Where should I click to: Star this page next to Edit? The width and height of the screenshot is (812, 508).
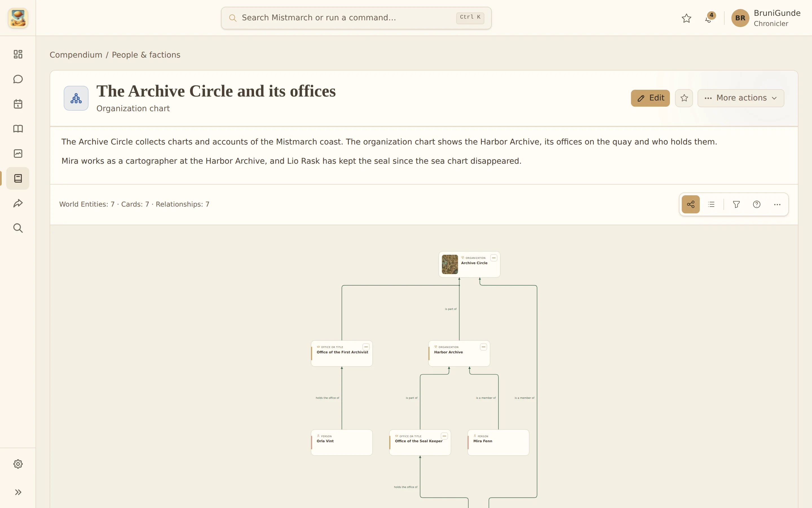(684, 98)
